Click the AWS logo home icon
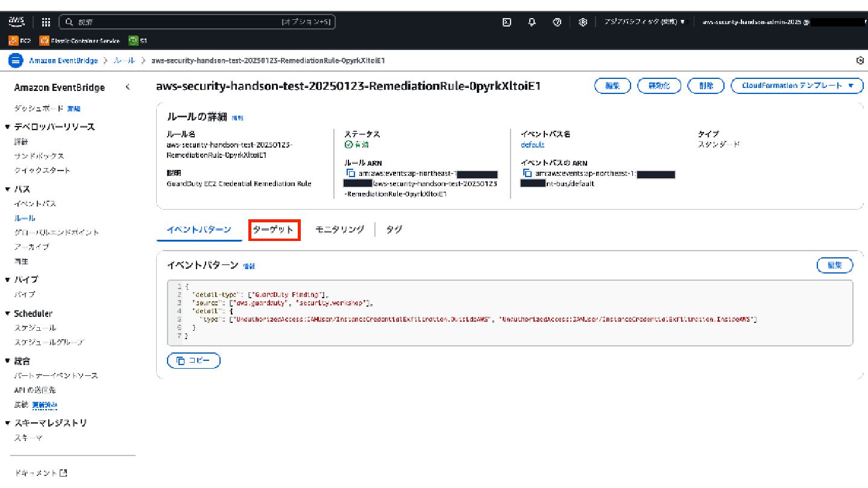868x488 pixels. [16, 22]
